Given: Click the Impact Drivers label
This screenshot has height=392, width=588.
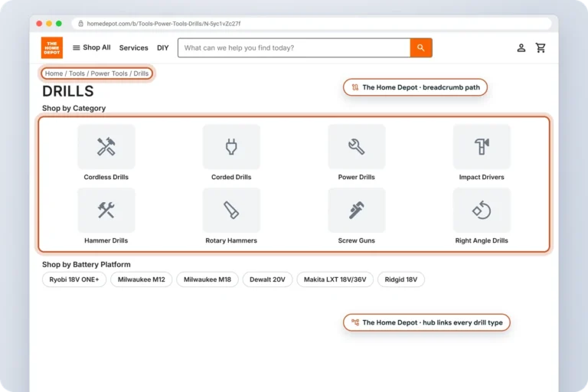Looking at the screenshot, I should pyautogui.click(x=482, y=177).
